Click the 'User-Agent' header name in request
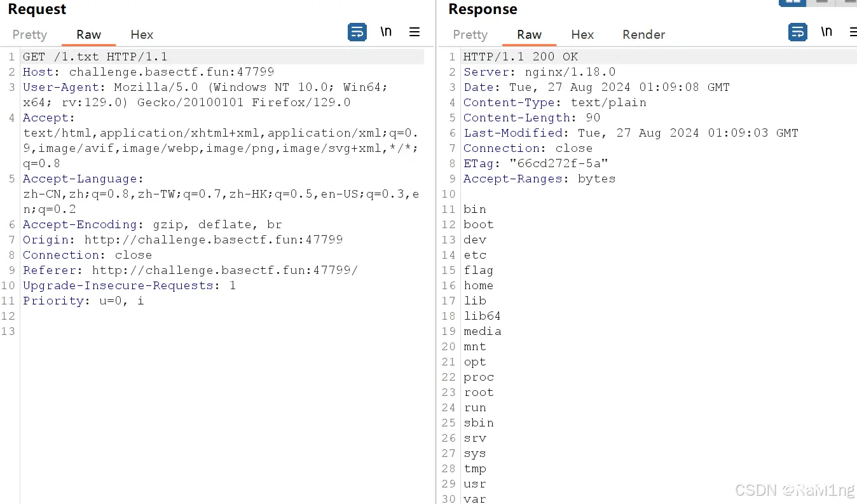This screenshot has height=504, width=857. 61,87
